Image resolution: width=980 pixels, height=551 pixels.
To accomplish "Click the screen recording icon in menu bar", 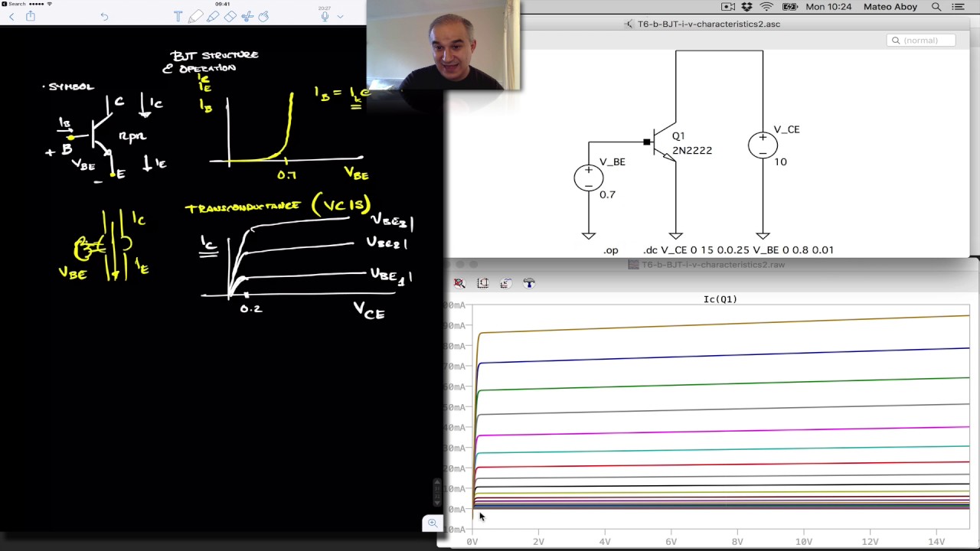I will point(728,7).
